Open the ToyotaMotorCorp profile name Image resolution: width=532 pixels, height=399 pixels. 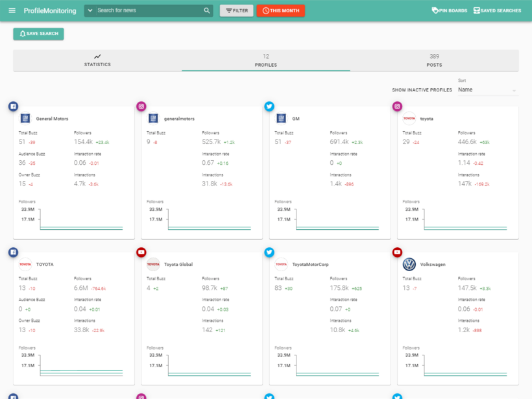[311, 264]
